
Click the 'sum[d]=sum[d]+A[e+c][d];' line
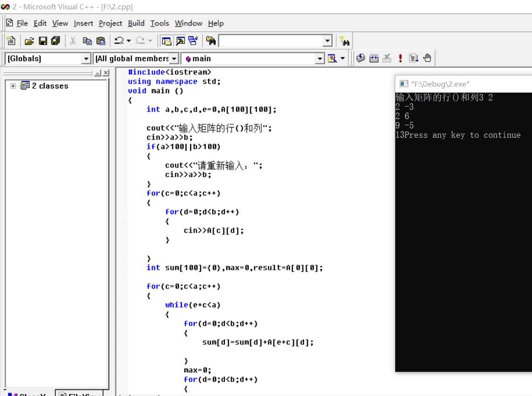pos(258,342)
